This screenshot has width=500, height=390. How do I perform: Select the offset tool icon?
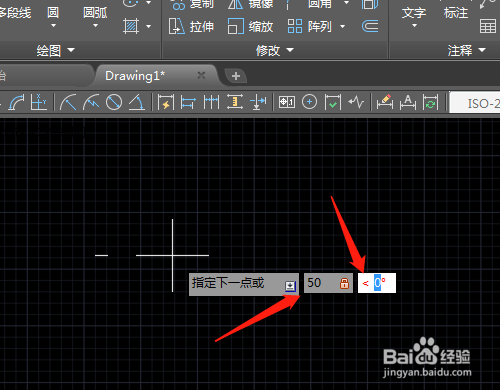(x=370, y=26)
